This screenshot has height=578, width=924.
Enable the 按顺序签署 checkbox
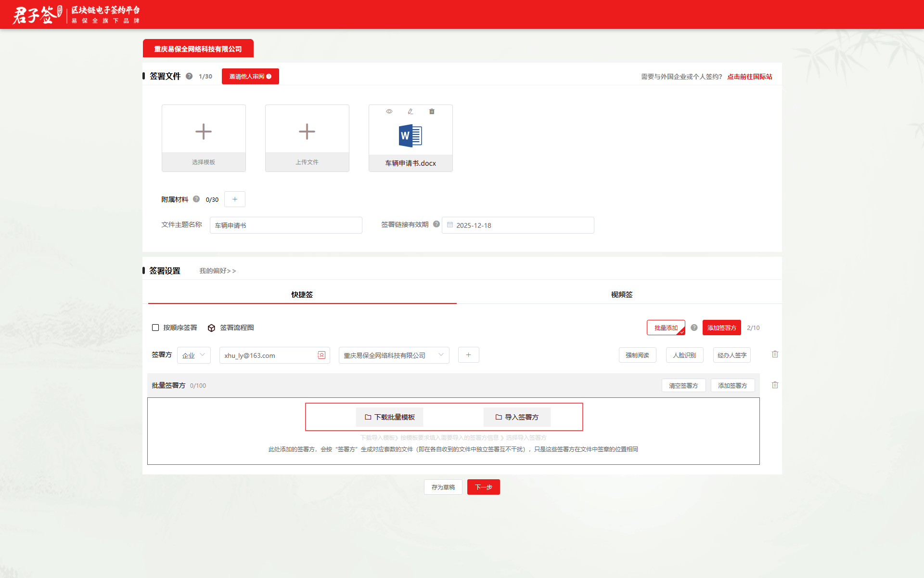155,328
